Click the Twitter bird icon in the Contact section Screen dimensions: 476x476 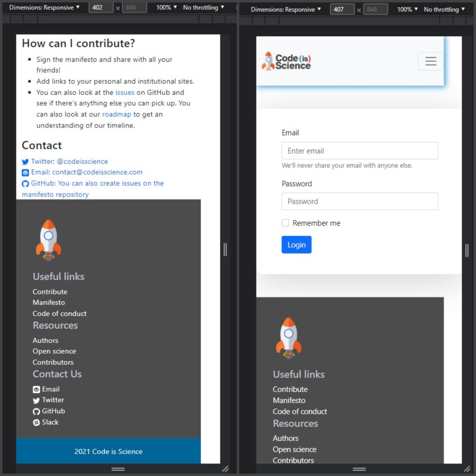click(x=25, y=162)
